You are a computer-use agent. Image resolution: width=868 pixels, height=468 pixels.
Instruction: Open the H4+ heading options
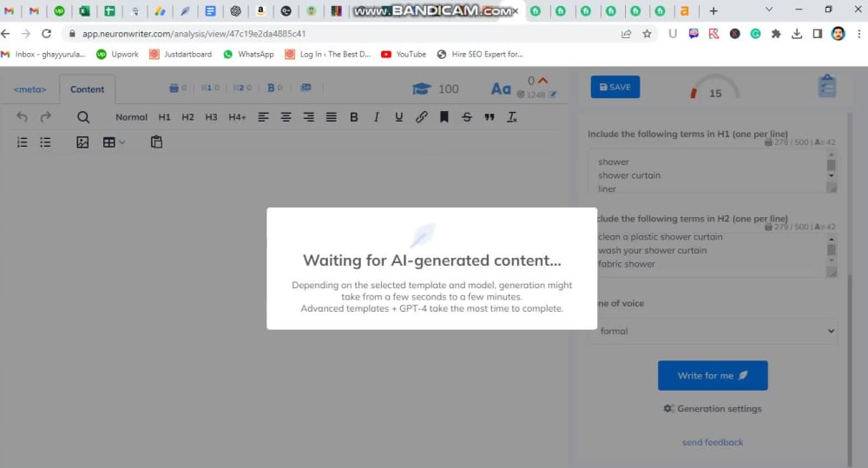237,117
